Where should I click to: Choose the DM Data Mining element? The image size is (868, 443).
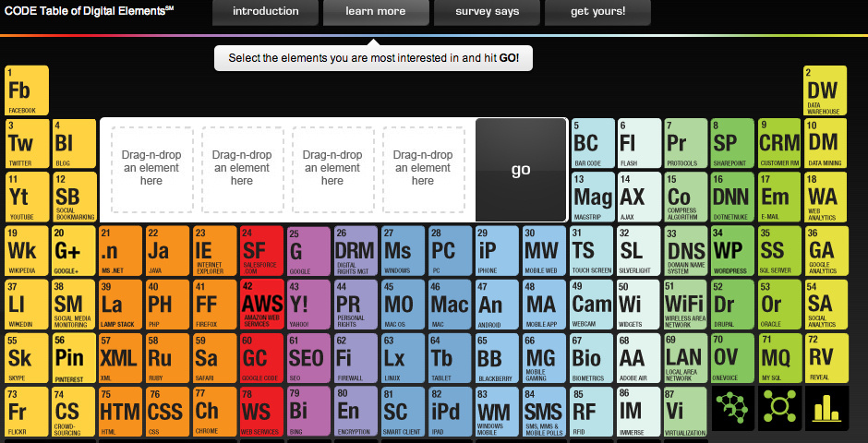coord(826,143)
